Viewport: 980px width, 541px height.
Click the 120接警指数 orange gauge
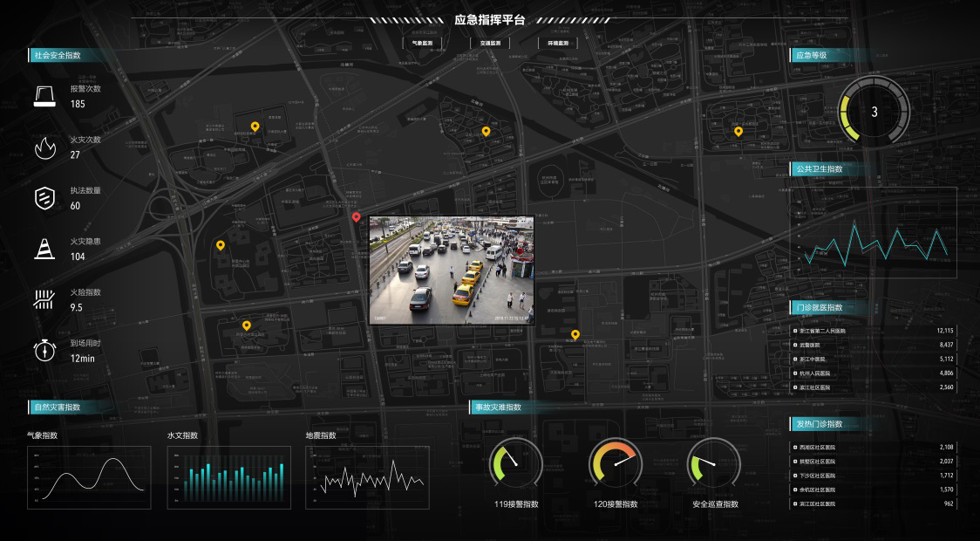pyautogui.click(x=616, y=463)
